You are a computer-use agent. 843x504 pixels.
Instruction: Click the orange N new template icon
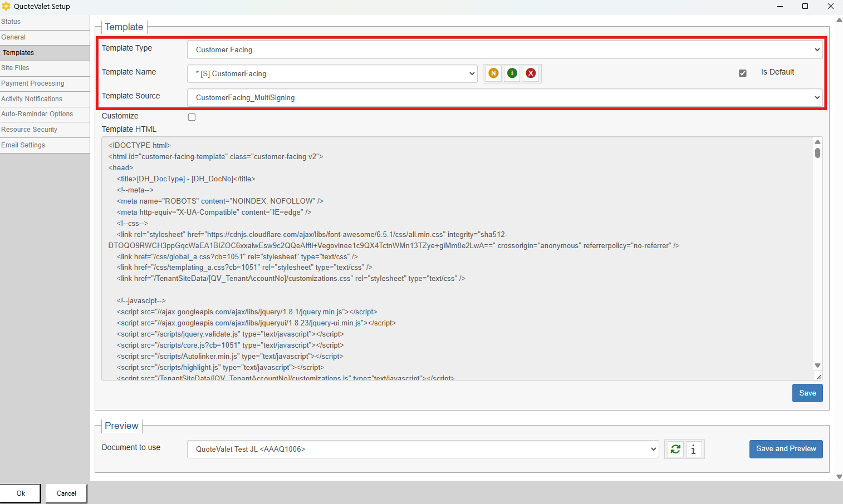(x=493, y=73)
